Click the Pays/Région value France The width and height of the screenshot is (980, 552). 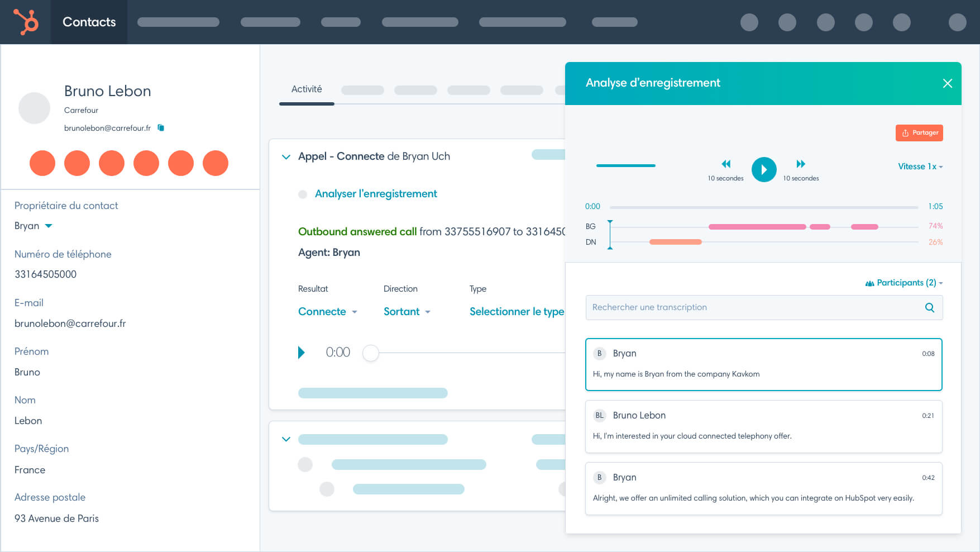[30, 470]
